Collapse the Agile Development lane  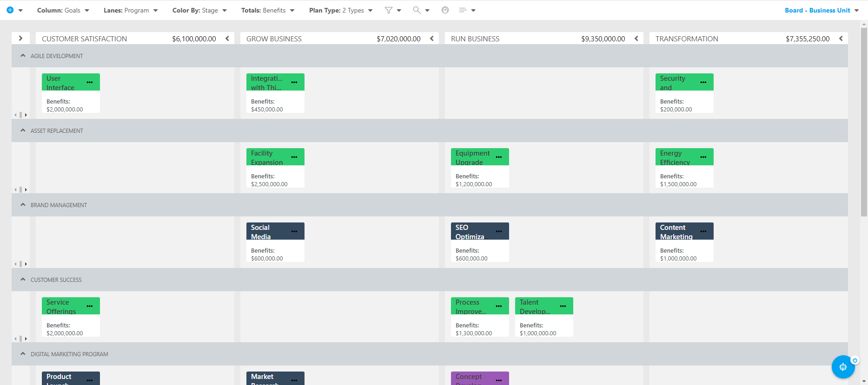pos(23,56)
